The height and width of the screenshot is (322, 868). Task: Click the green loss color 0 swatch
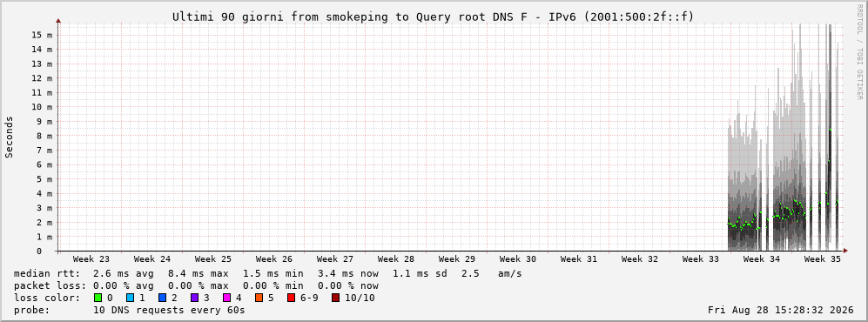98,299
